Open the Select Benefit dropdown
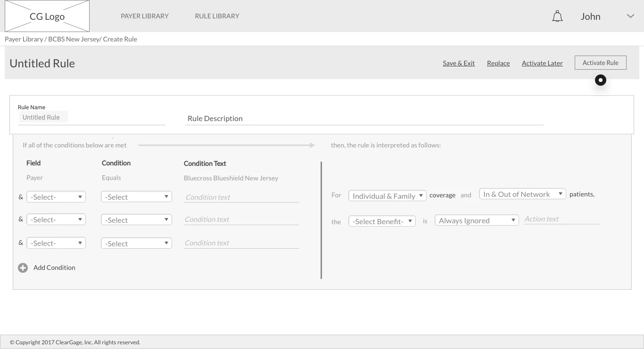 382,221
